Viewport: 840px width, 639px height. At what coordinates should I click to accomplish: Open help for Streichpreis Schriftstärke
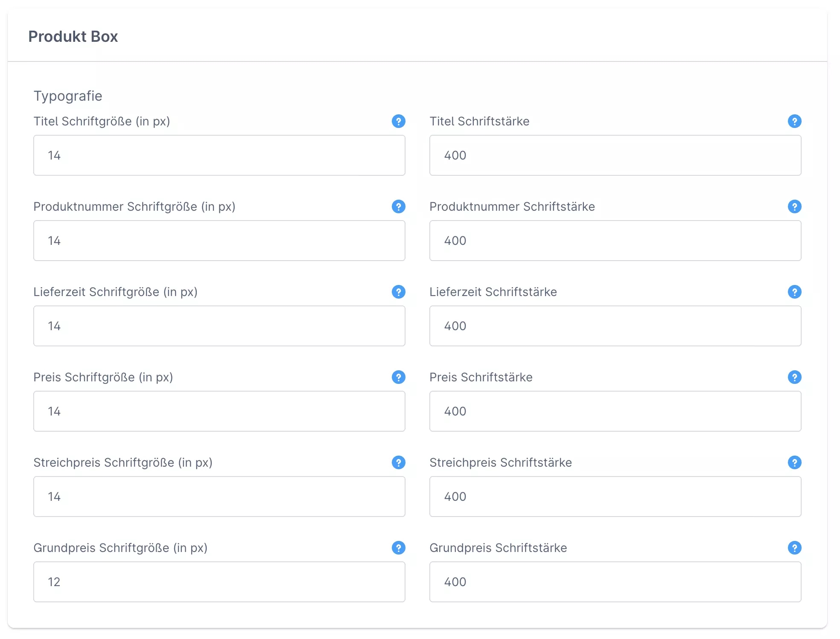794,462
